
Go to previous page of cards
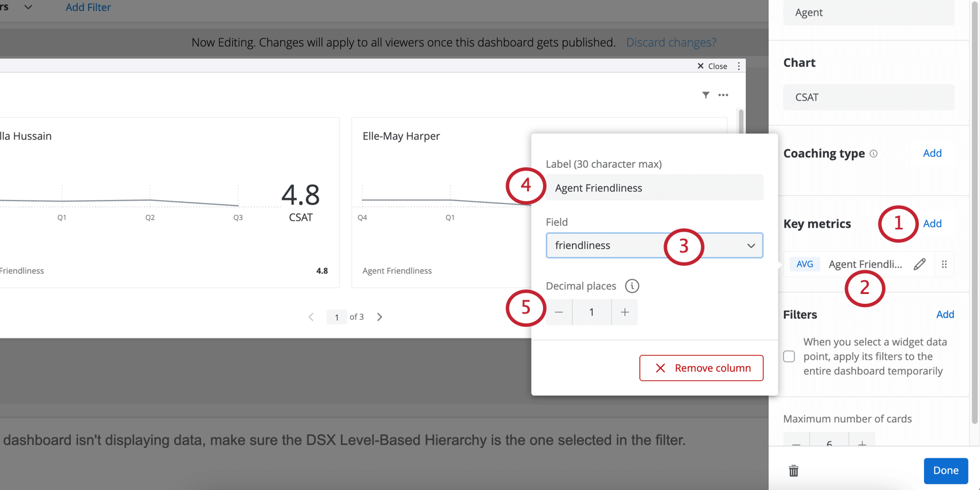pos(311,317)
